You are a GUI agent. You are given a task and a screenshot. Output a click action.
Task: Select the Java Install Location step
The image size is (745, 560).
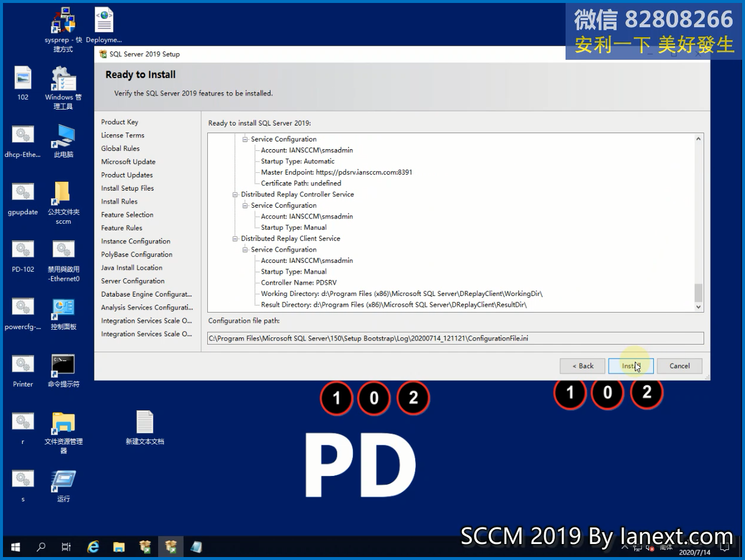[131, 268]
